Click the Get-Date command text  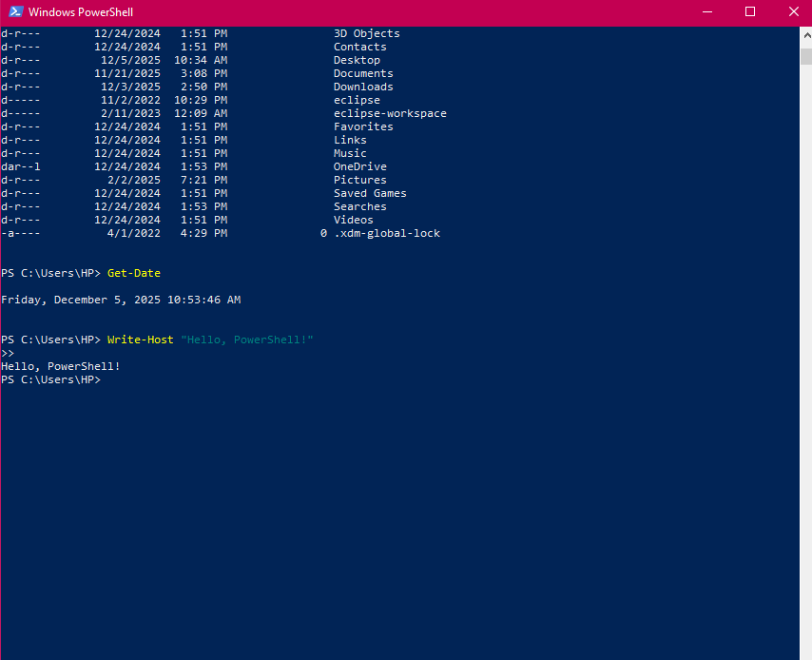tap(134, 273)
